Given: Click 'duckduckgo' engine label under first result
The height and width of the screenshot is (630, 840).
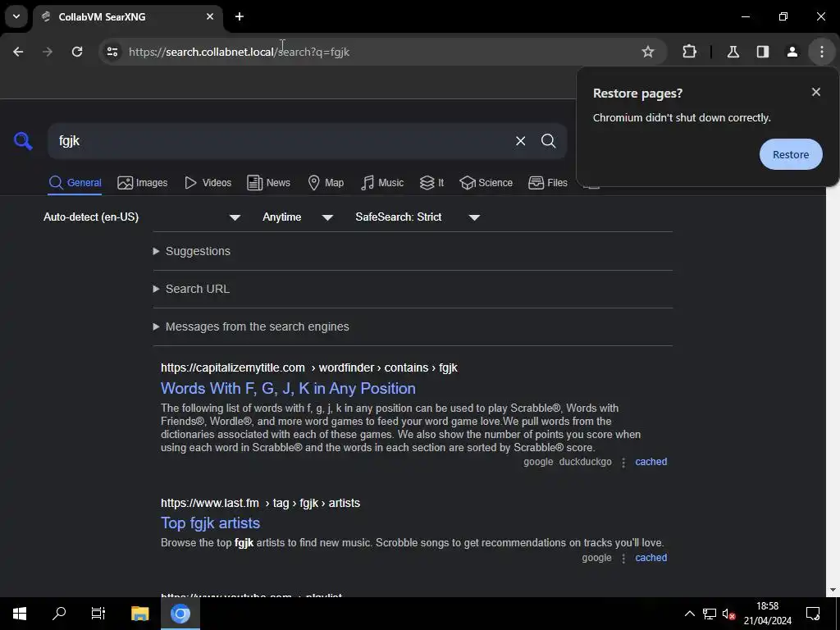Looking at the screenshot, I should point(585,462).
